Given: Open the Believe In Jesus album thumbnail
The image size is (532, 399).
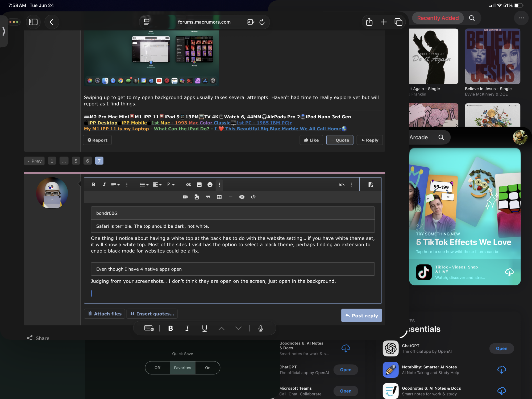Looking at the screenshot, I should tap(492, 56).
